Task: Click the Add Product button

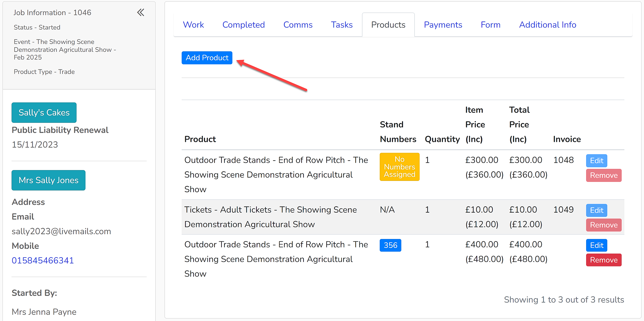Action: 207,58
